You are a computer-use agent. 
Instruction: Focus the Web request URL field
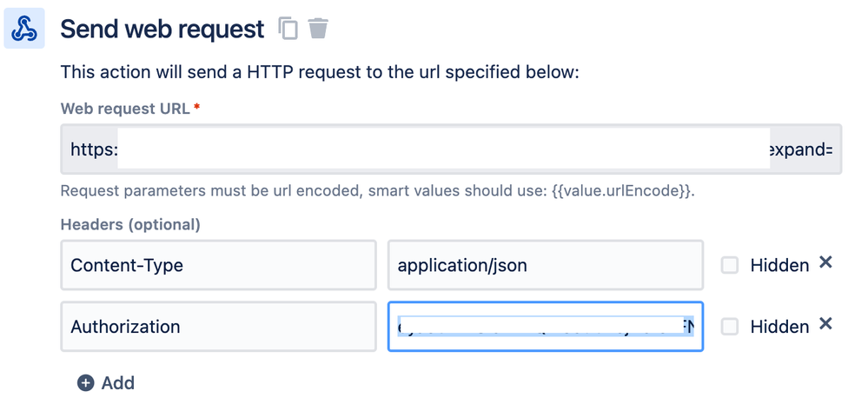point(451,149)
